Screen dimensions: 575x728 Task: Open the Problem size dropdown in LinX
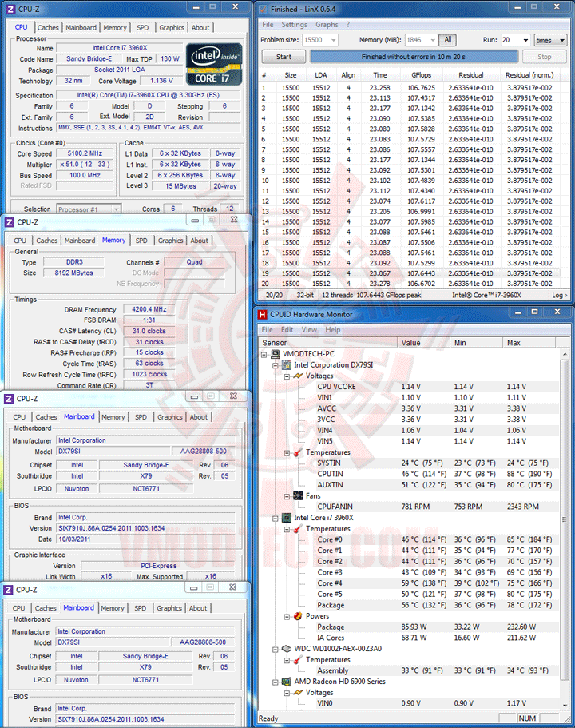tap(333, 41)
